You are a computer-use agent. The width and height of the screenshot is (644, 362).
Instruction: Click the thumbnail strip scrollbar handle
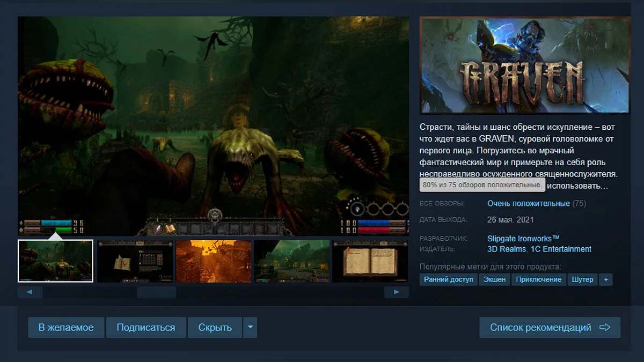[x=156, y=292]
